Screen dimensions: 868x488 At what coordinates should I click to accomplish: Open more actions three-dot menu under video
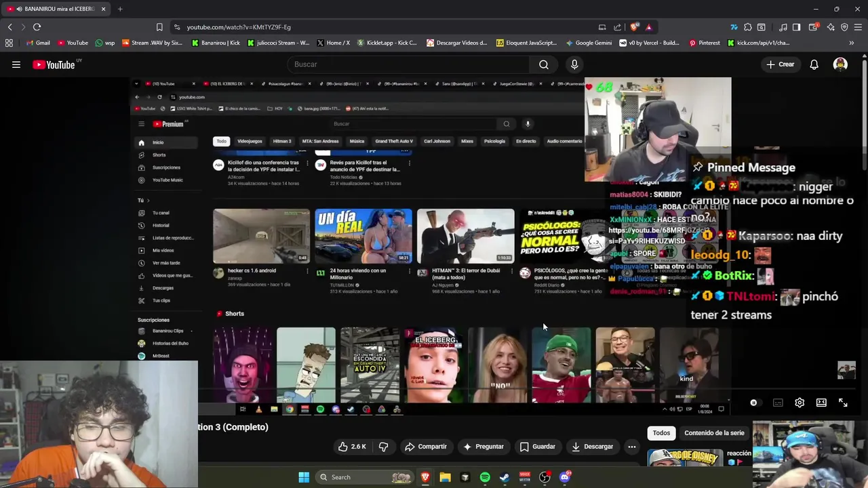pos(631,447)
